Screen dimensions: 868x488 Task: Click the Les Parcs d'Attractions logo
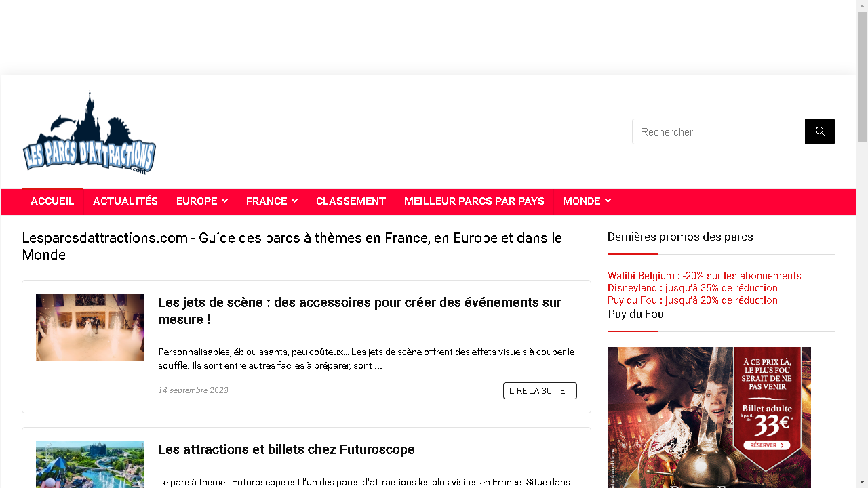pyautogui.click(x=89, y=132)
